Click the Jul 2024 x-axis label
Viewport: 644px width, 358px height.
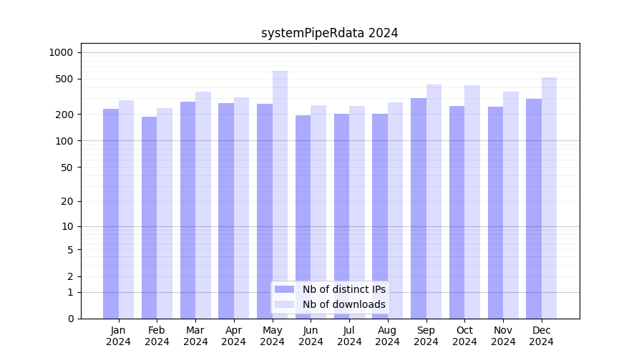tap(349, 336)
